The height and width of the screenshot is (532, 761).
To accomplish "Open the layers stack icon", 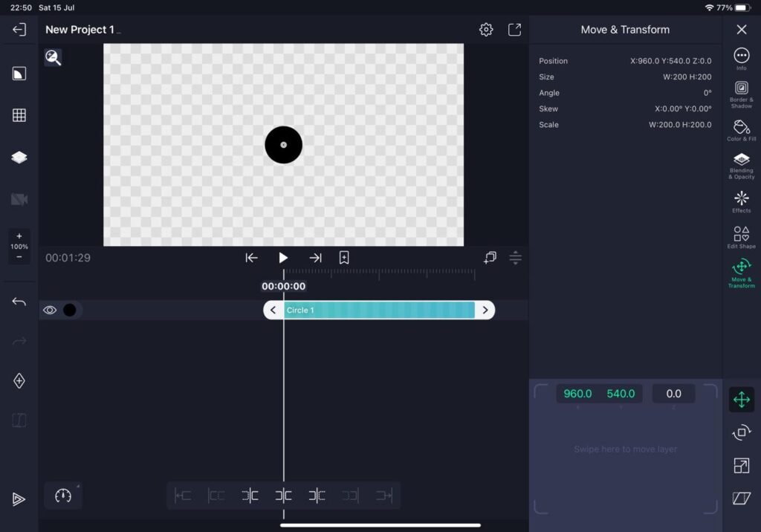I will pos(19,158).
